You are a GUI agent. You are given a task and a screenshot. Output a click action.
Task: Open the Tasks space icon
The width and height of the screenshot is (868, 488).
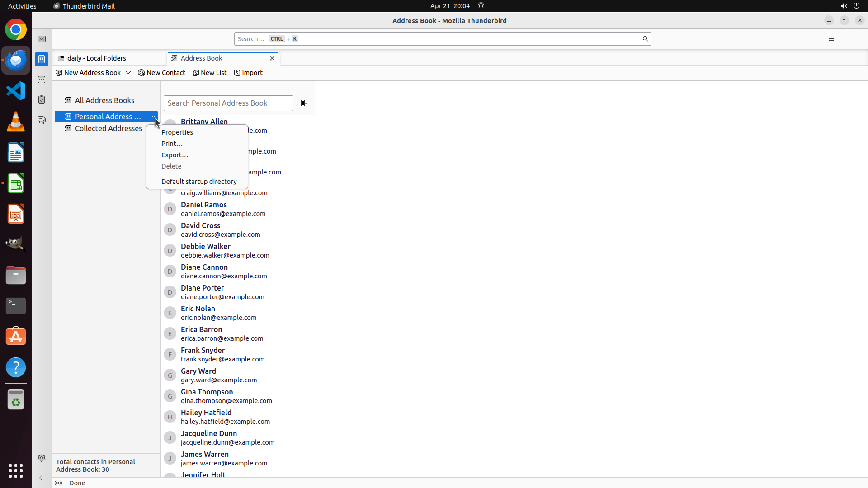(x=42, y=99)
